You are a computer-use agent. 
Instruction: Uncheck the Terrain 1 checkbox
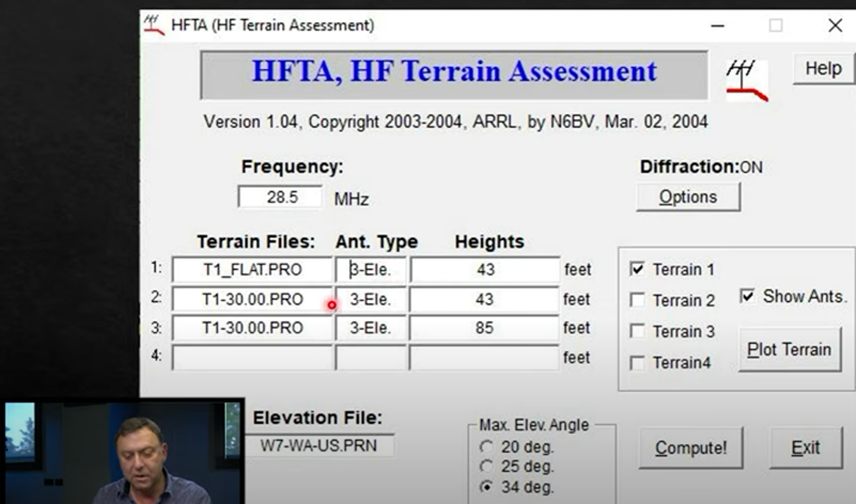click(x=637, y=269)
